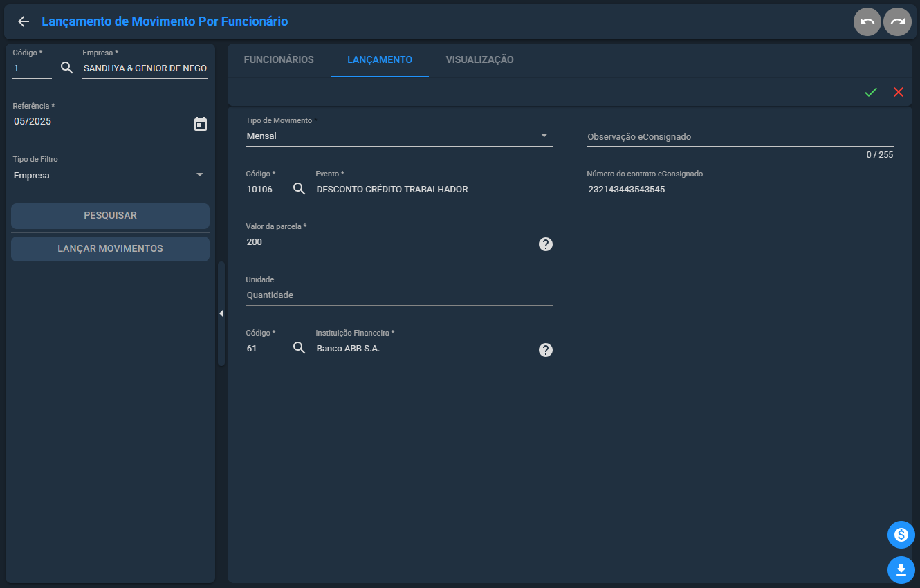
Task: Click the page title Lançamento de Movimento Por Funcionário
Action: pos(165,21)
